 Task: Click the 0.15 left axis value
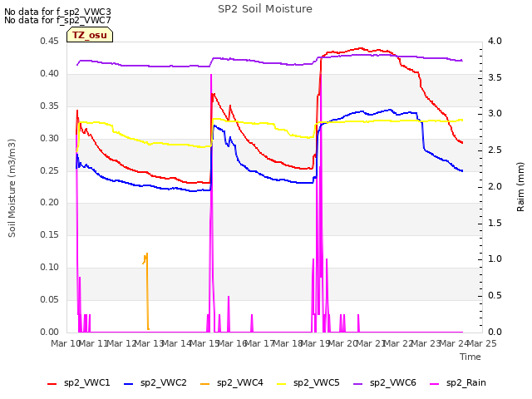click(x=50, y=234)
